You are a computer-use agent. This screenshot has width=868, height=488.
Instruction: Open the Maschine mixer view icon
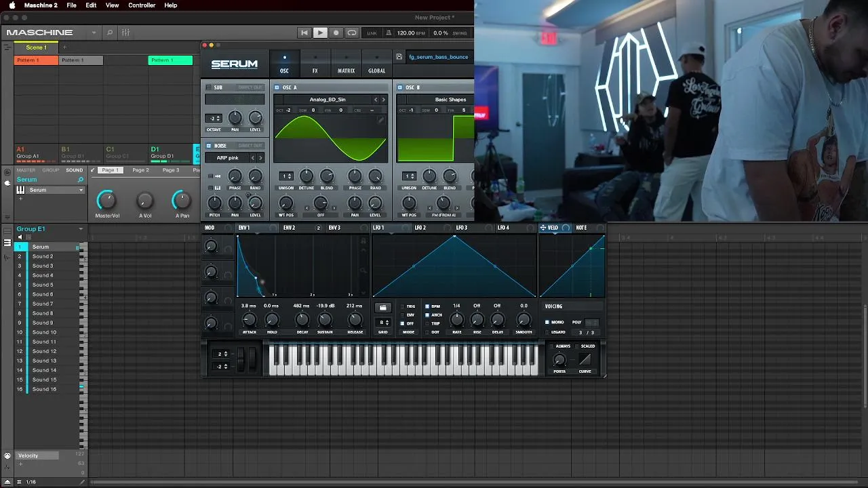(x=125, y=33)
